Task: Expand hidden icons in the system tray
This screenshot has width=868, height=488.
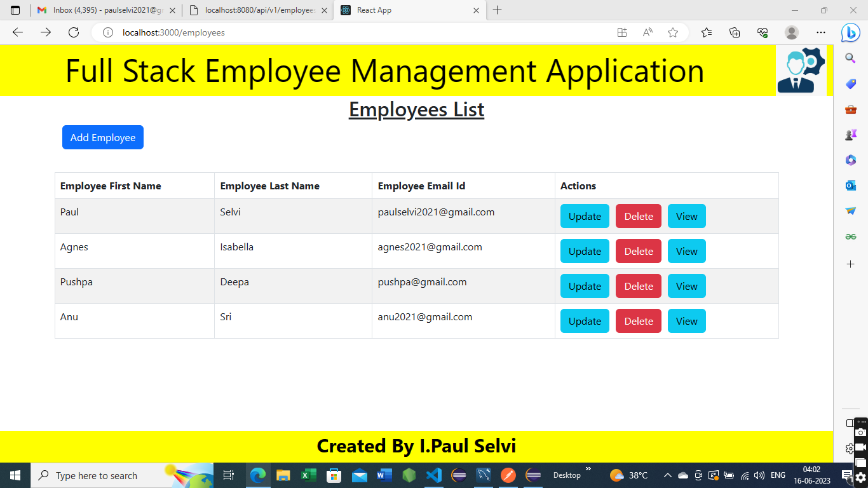Action: click(667, 475)
